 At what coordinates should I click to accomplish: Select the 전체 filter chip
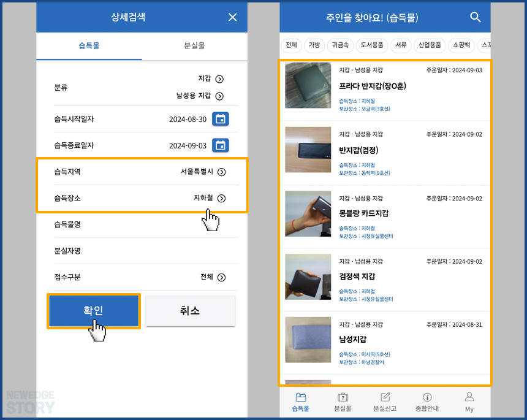coord(291,45)
